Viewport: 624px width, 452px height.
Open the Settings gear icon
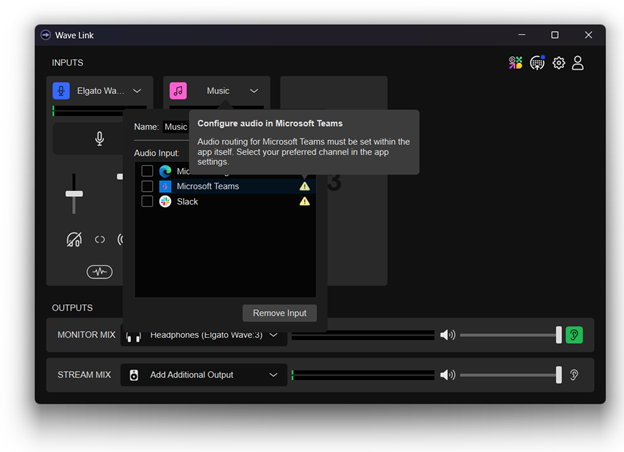[559, 63]
